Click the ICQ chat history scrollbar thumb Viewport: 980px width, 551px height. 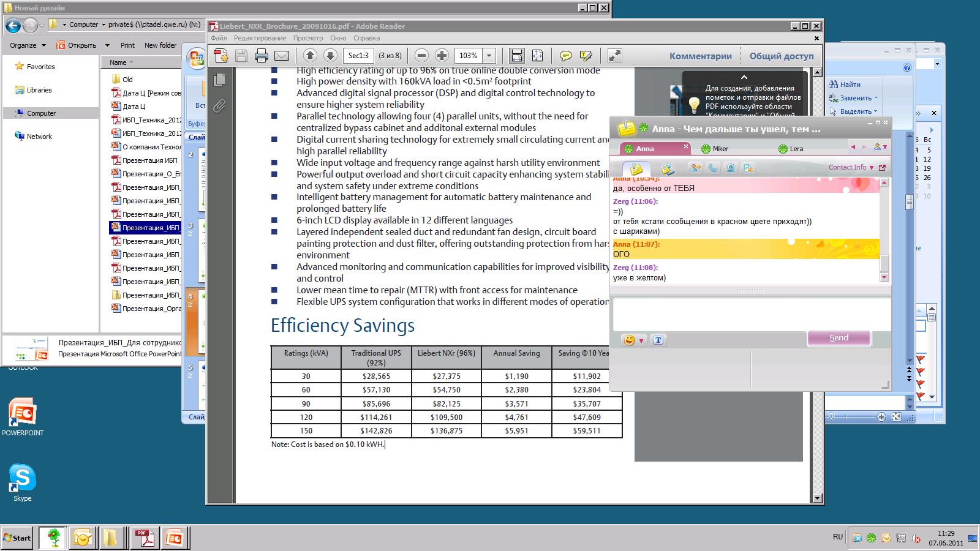pos(884,263)
